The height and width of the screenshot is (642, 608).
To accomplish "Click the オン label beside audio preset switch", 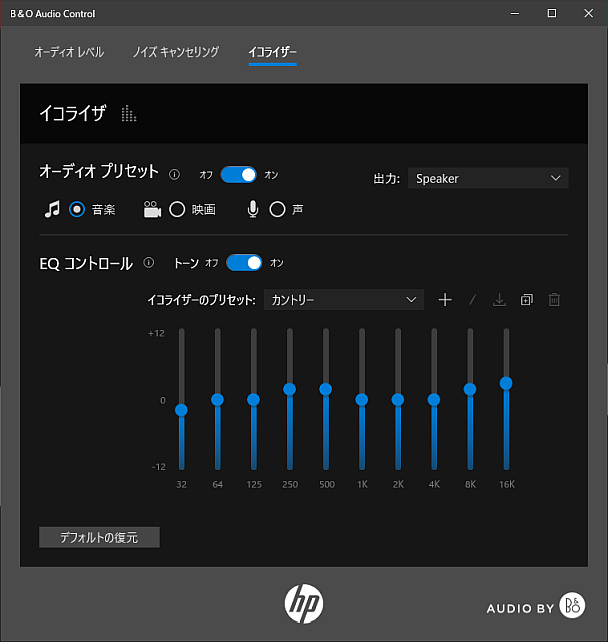I will [x=271, y=175].
